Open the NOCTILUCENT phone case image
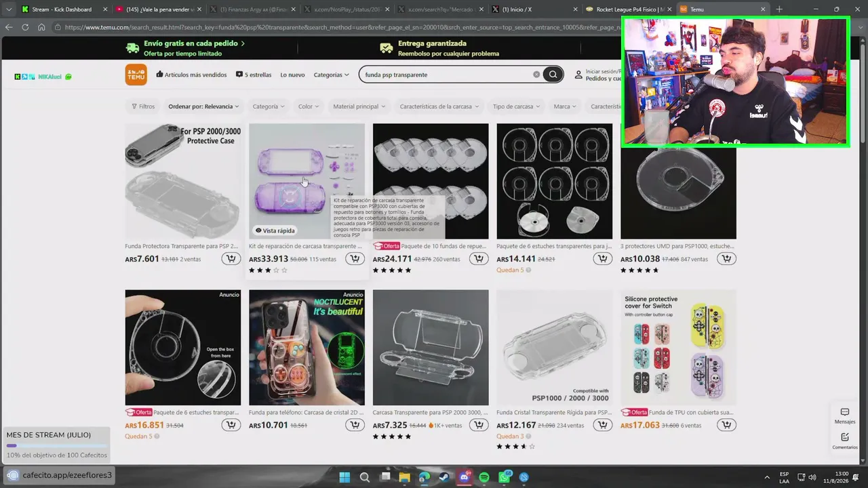Image resolution: width=868 pixels, height=488 pixels. (307, 348)
